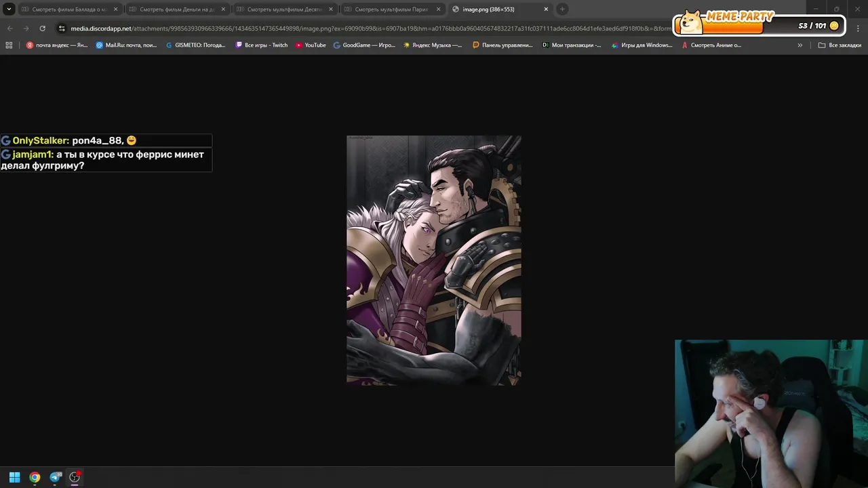Click the Meme Party coin icon

pyautogui.click(x=834, y=26)
